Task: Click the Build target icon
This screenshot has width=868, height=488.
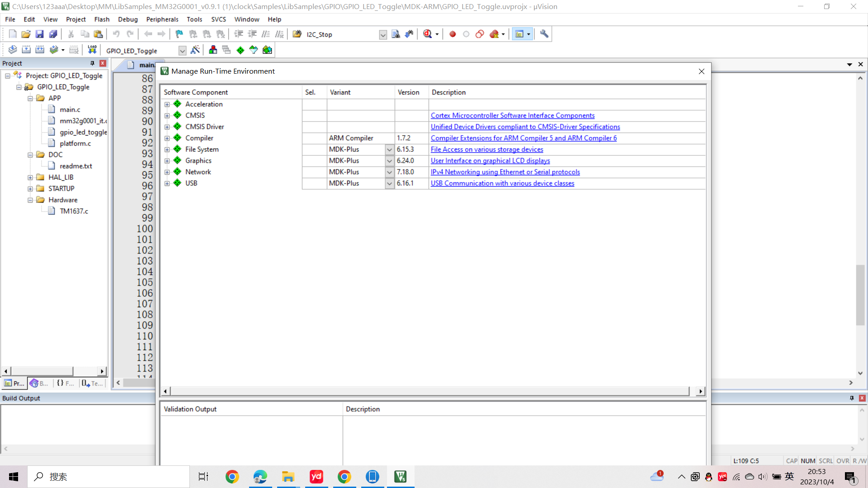Action: click(26, 50)
